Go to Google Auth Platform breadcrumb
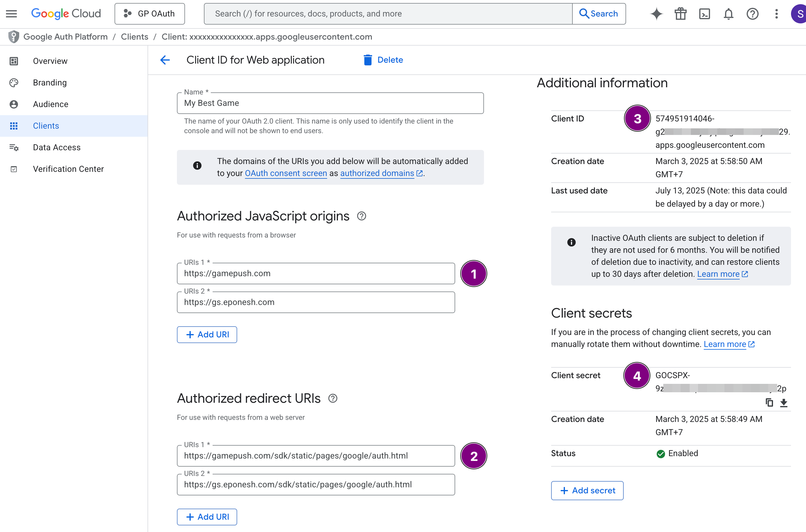This screenshot has width=806, height=532. click(x=65, y=37)
